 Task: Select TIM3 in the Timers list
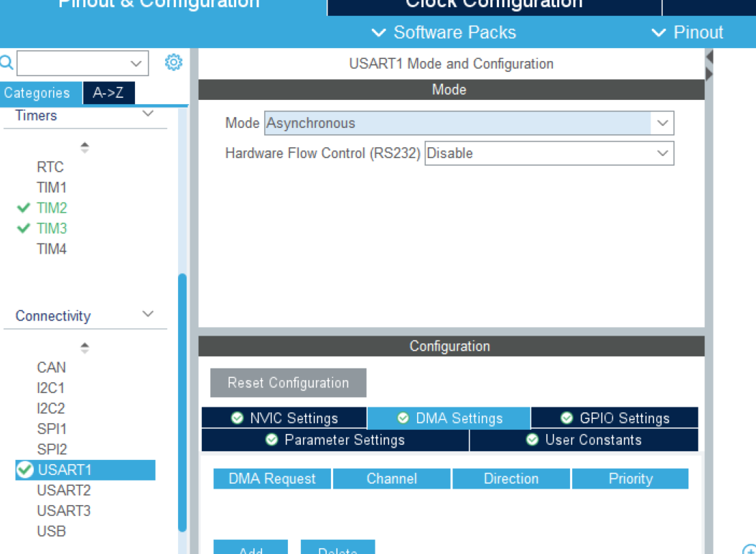(52, 228)
